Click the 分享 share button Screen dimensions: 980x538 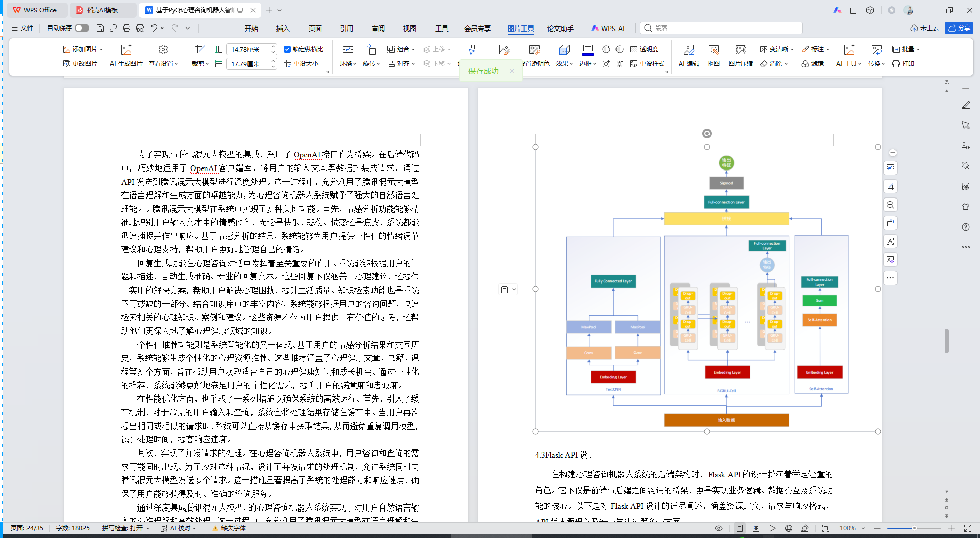click(959, 28)
